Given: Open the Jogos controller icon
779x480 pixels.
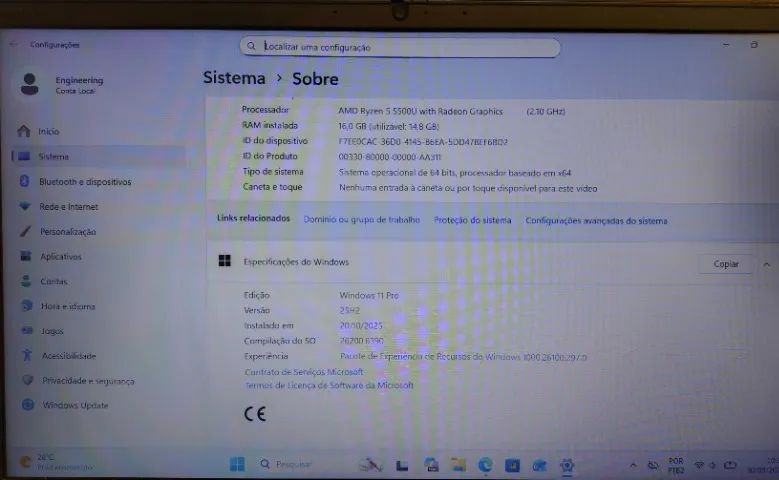Looking at the screenshot, I should point(27,330).
